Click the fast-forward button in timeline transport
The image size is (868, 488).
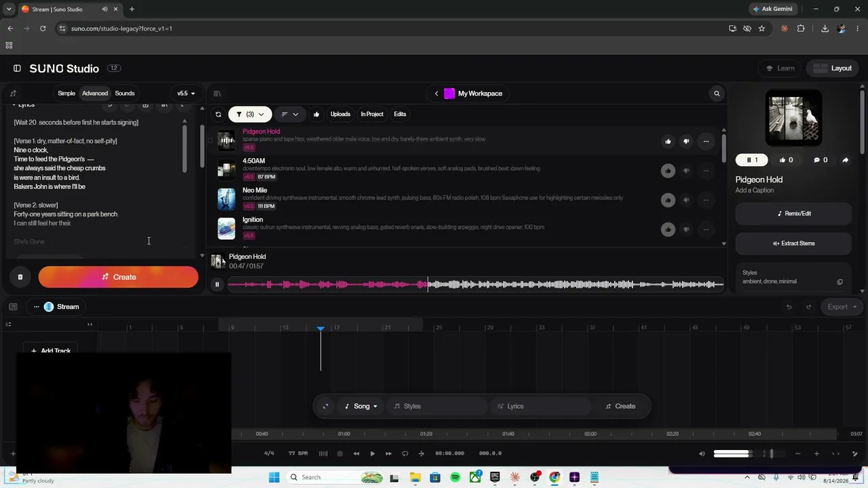tap(389, 453)
